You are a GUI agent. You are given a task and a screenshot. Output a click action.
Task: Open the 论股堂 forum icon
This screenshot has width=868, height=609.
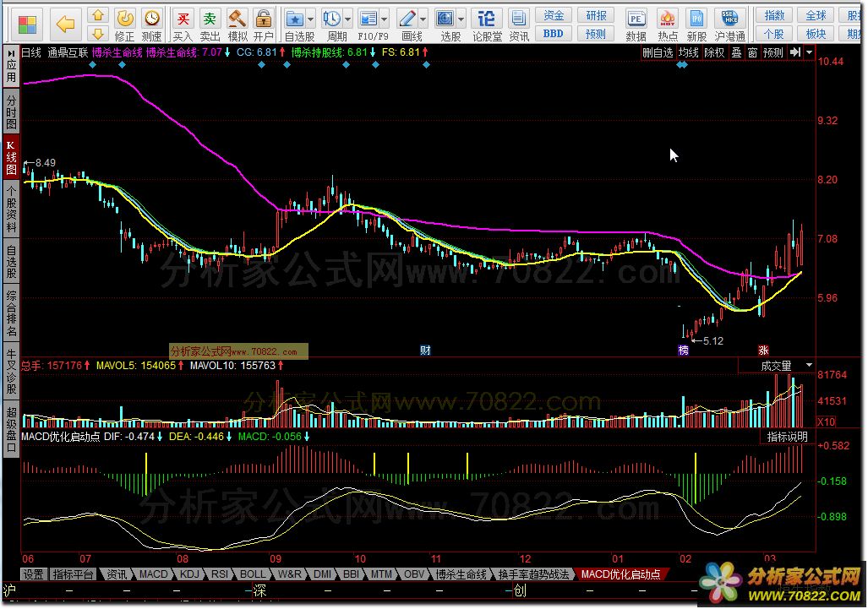pos(487,25)
